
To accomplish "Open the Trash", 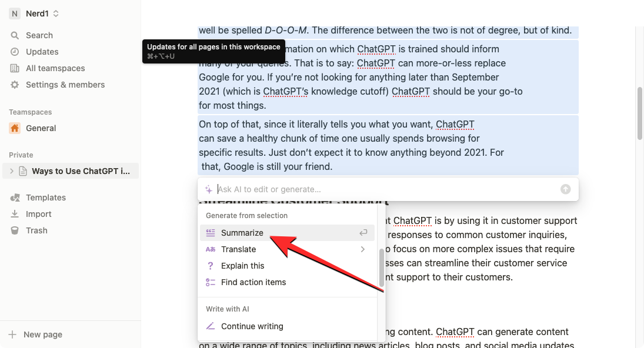I will click(x=36, y=230).
